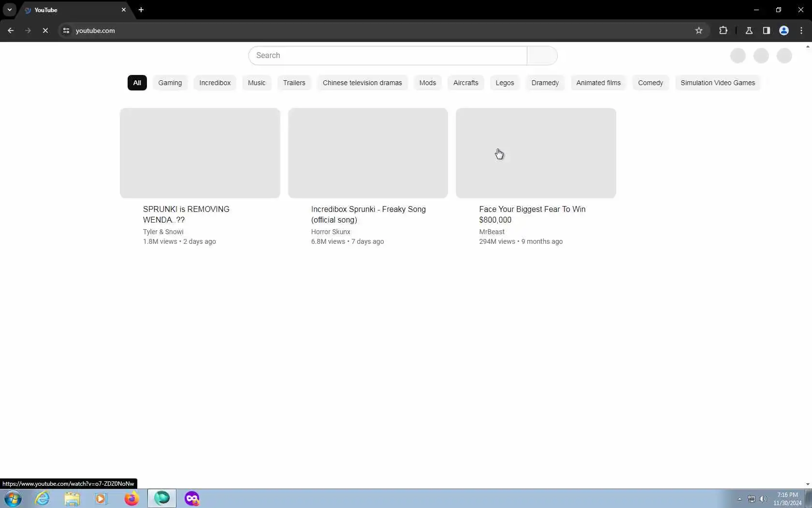812x508 pixels.
Task: Click the forward navigation arrow
Action: coord(28,30)
